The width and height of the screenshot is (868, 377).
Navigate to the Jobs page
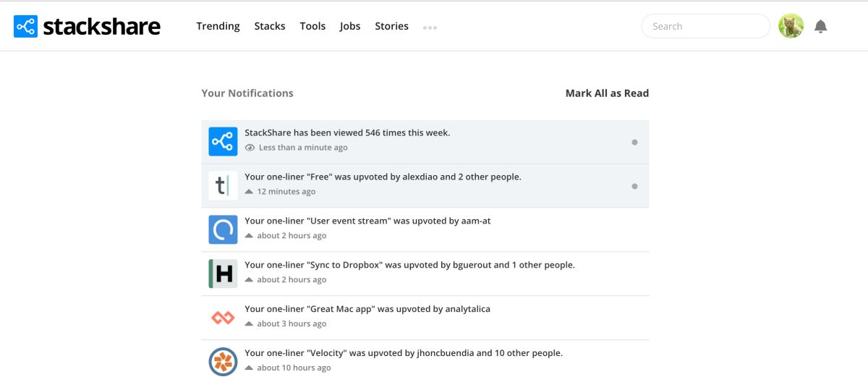click(x=350, y=26)
